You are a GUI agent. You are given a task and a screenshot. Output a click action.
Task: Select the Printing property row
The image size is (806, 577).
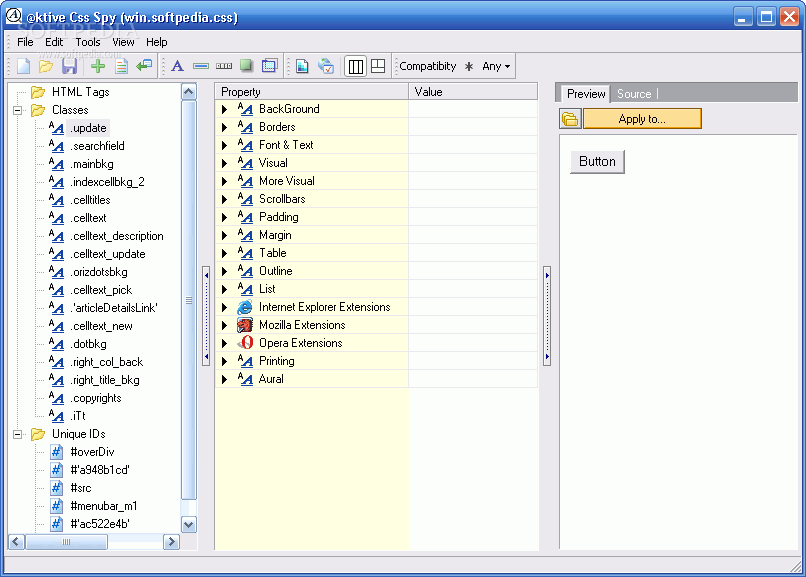coord(376,361)
